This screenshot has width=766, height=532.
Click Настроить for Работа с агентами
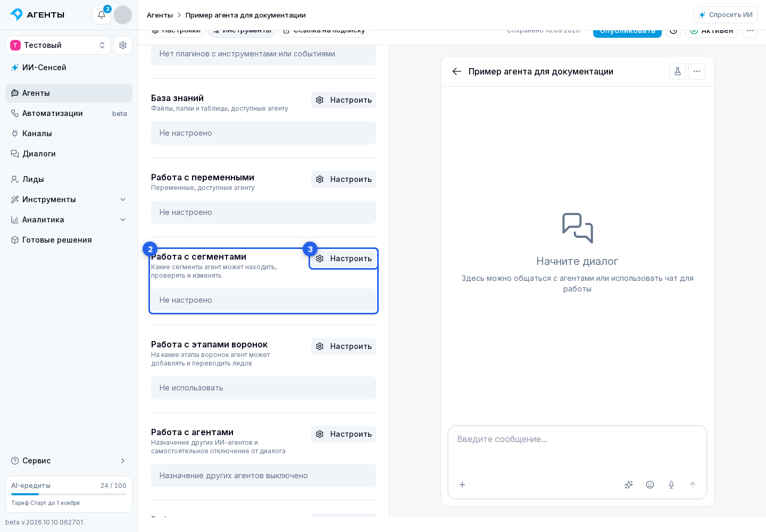coord(344,434)
